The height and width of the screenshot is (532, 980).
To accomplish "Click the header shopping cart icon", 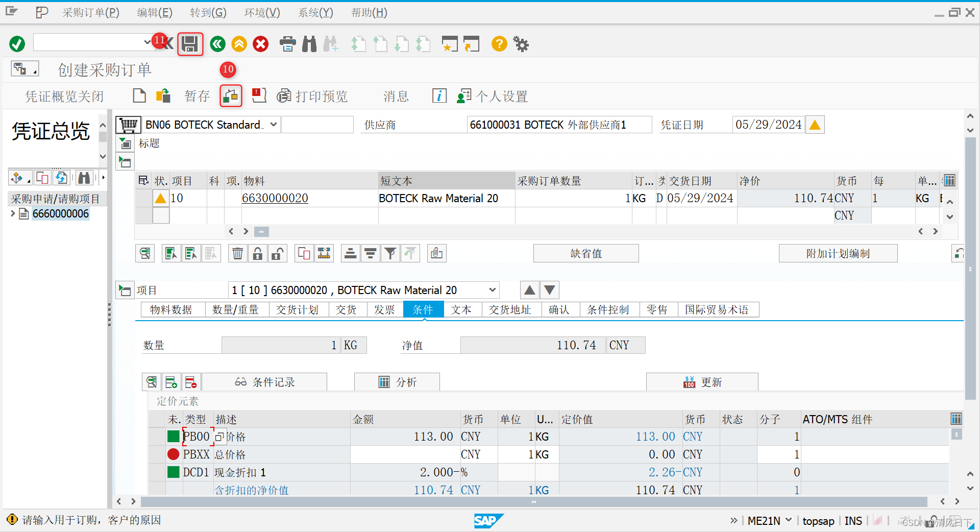I will point(129,125).
